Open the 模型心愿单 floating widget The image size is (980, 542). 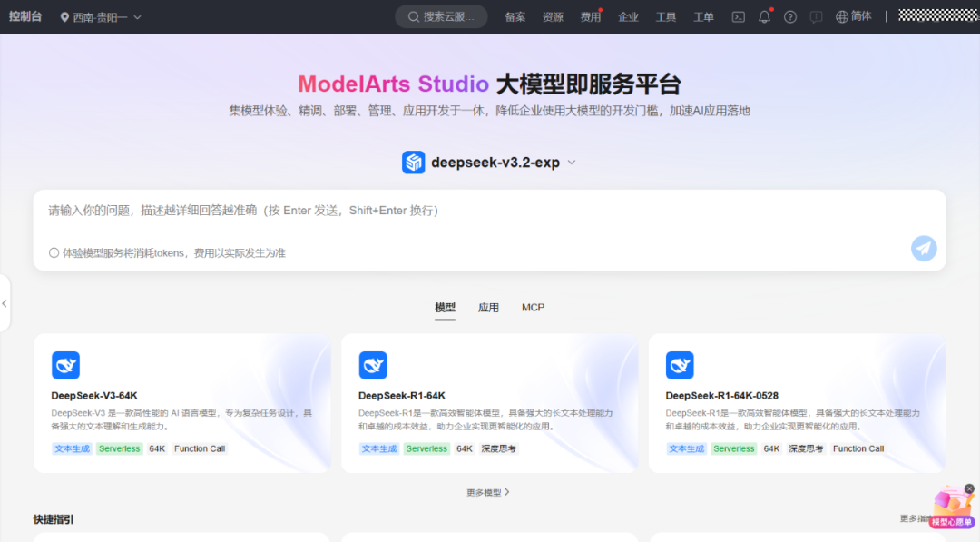(951, 509)
